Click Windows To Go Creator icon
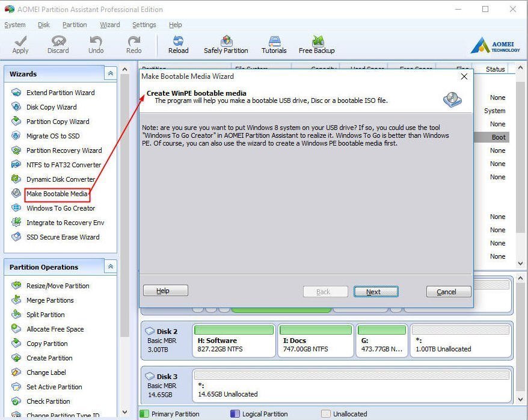 [x=16, y=208]
